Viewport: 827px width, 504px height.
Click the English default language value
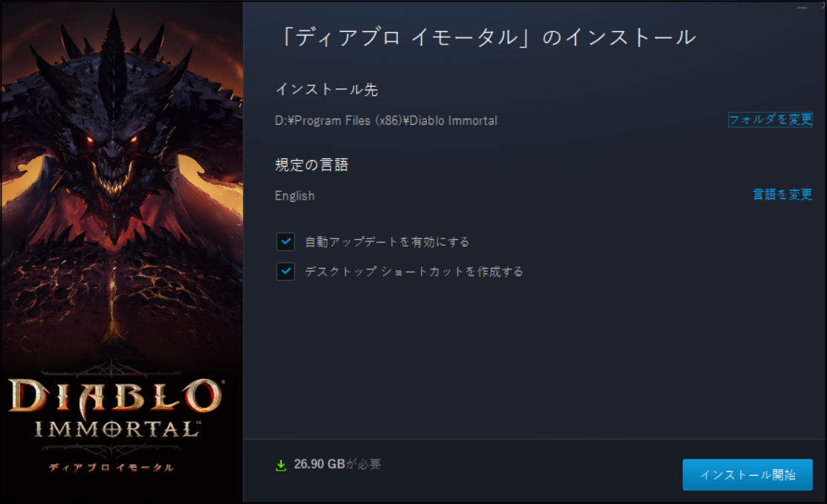[x=294, y=196]
